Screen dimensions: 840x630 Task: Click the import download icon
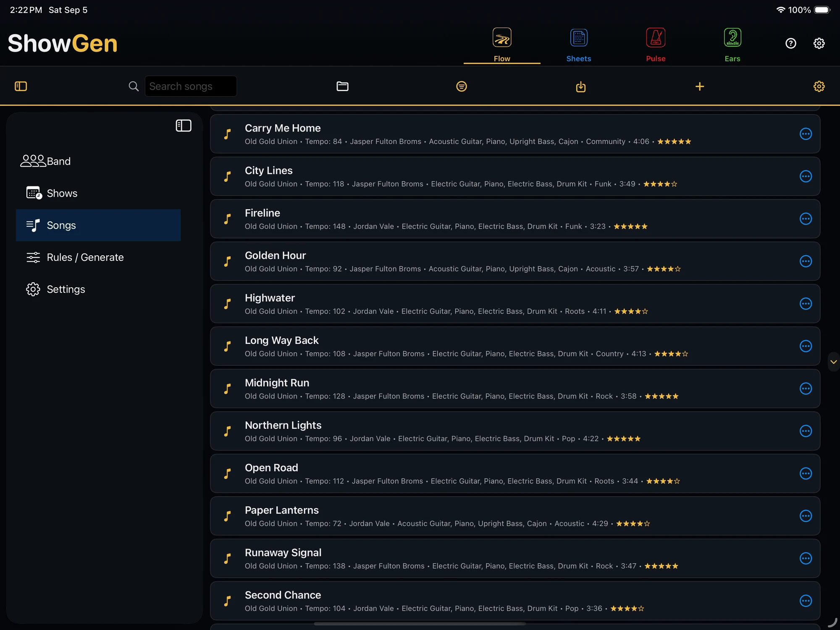click(x=581, y=87)
